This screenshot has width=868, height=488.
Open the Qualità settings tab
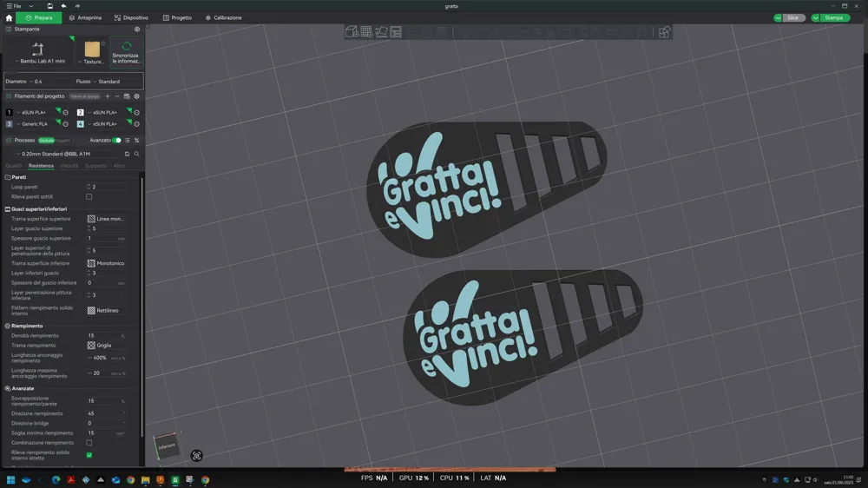point(13,166)
